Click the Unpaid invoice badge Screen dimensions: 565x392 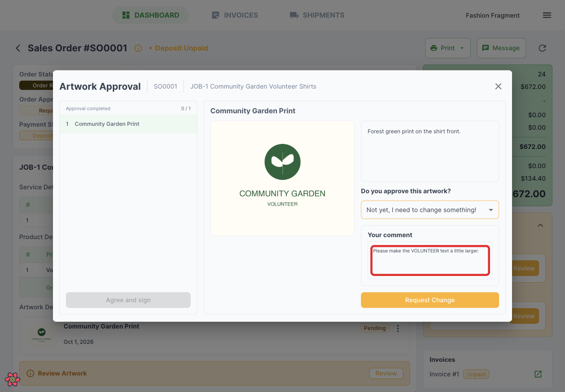pos(476,374)
